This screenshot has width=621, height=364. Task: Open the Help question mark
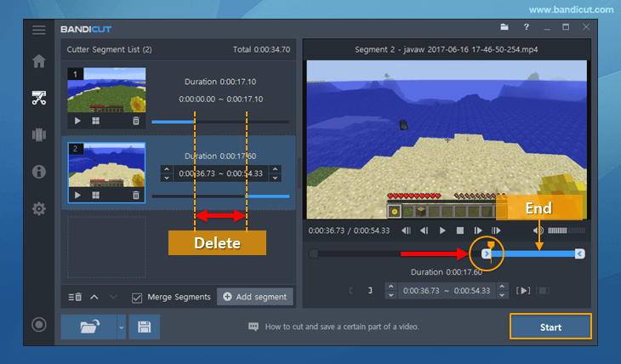[526, 27]
